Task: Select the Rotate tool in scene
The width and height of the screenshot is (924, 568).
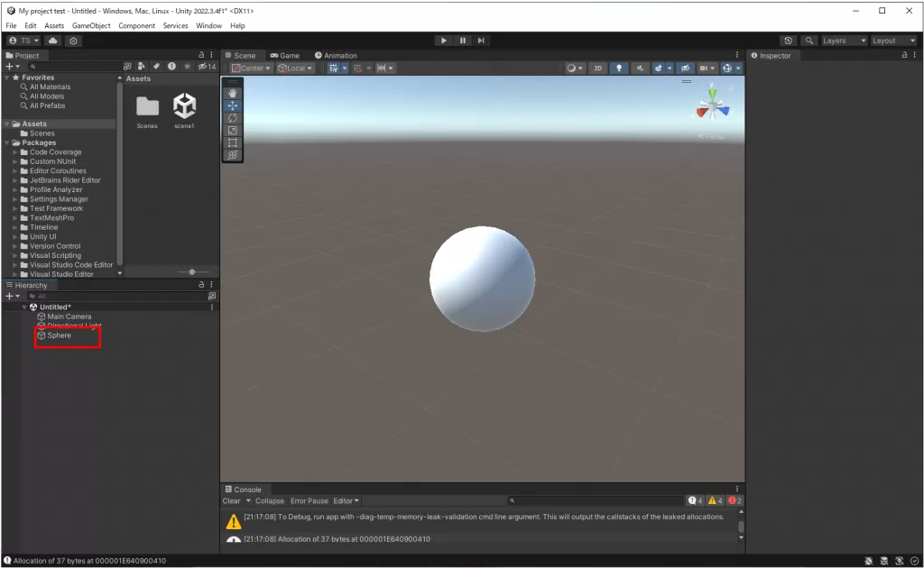Action: (x=232, y=118)
